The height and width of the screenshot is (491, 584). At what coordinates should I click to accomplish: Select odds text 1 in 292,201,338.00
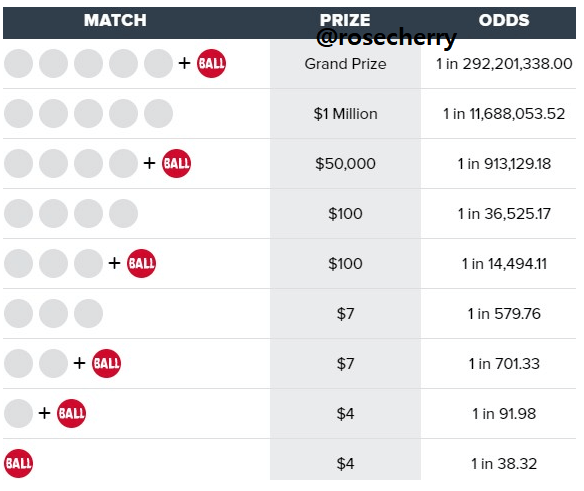point(504,64)
